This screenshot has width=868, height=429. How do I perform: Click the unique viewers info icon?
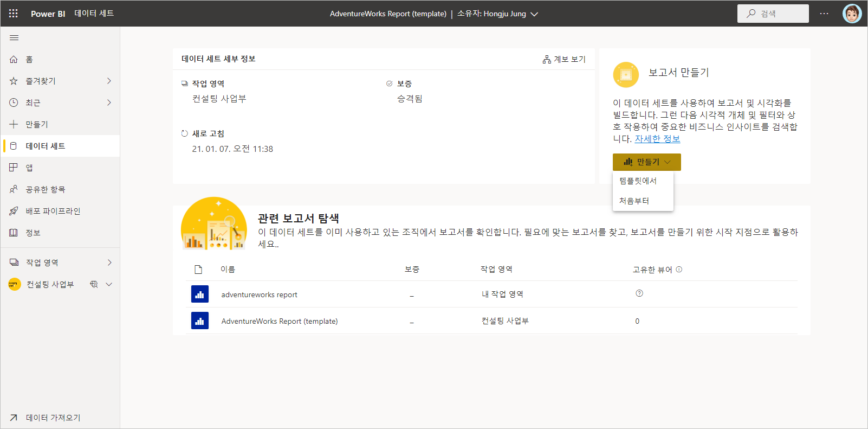[x=679, y=270]
